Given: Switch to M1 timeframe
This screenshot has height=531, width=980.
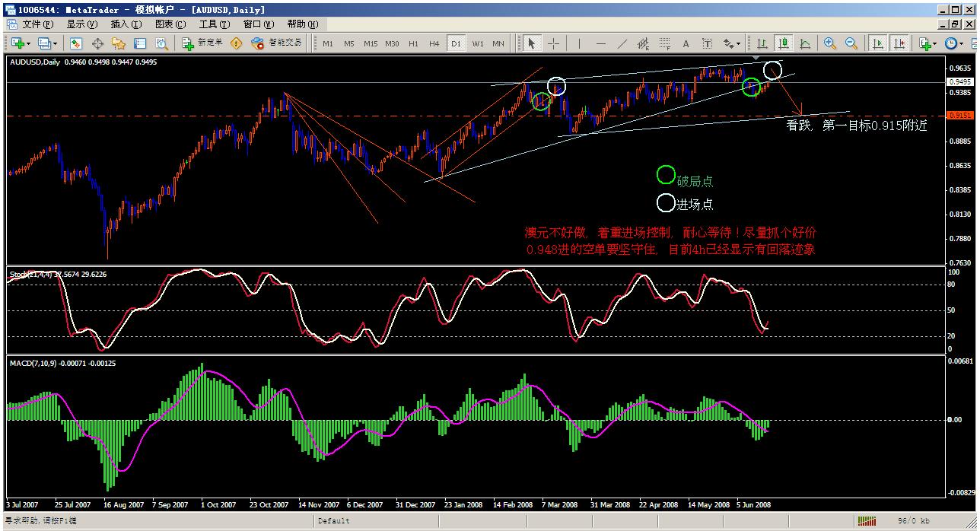Looking at the screenshot, I should [x=328, y=43].
